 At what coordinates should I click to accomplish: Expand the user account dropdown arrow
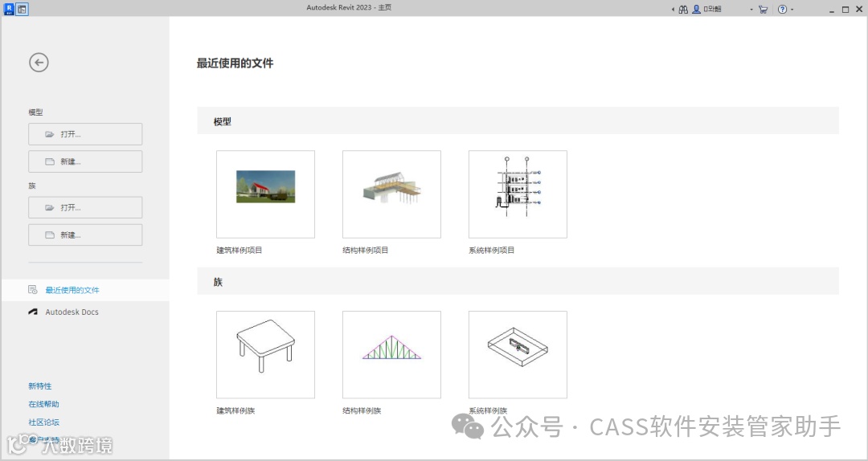coord(751,10)
